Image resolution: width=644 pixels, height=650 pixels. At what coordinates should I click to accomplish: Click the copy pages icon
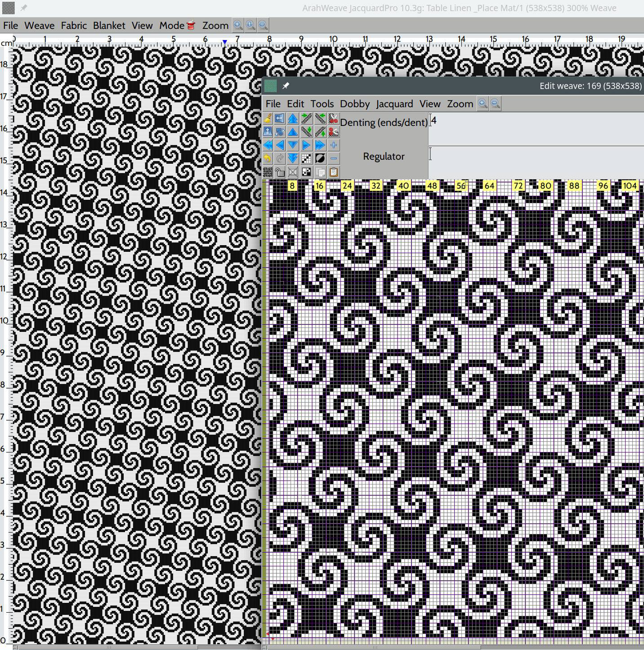[x=320, y=172]
